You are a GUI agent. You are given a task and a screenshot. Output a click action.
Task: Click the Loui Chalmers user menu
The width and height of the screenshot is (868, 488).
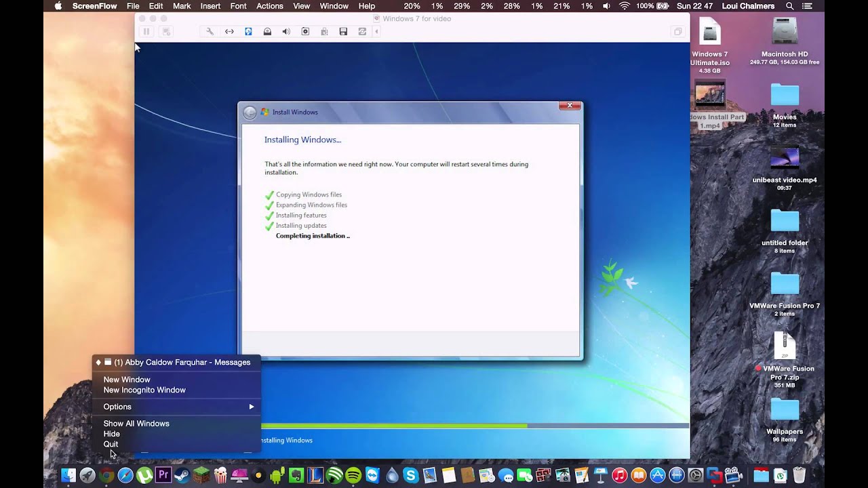click(749, 6)
